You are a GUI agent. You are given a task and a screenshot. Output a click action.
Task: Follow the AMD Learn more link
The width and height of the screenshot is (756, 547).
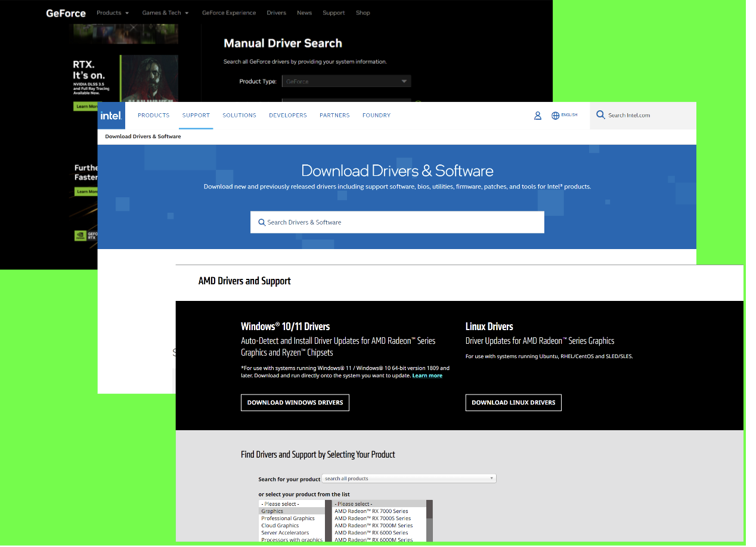[x=427, y=375]
